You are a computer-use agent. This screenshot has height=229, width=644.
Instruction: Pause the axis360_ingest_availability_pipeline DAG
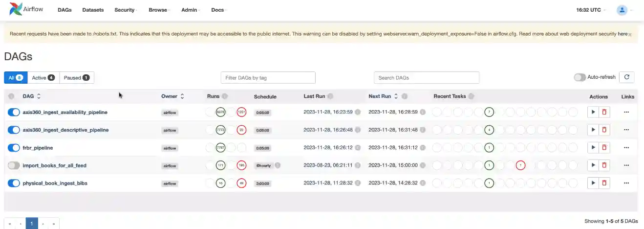pos(14,112)
